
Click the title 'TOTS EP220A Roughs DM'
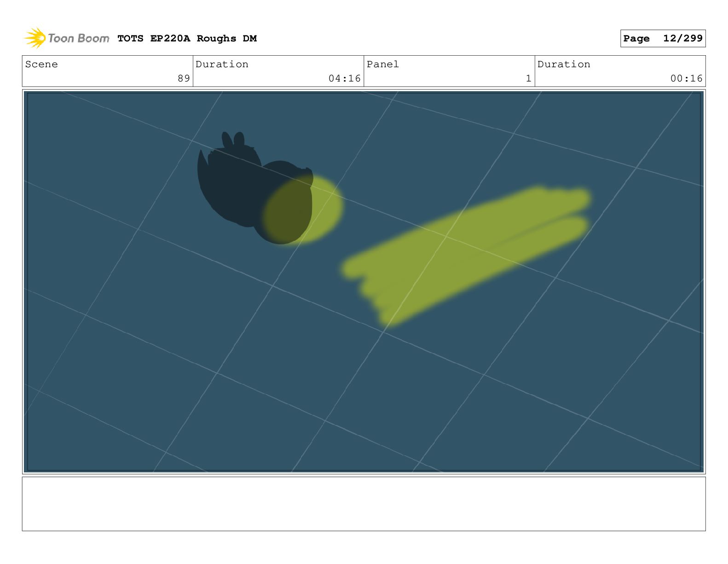pos(187,39)
